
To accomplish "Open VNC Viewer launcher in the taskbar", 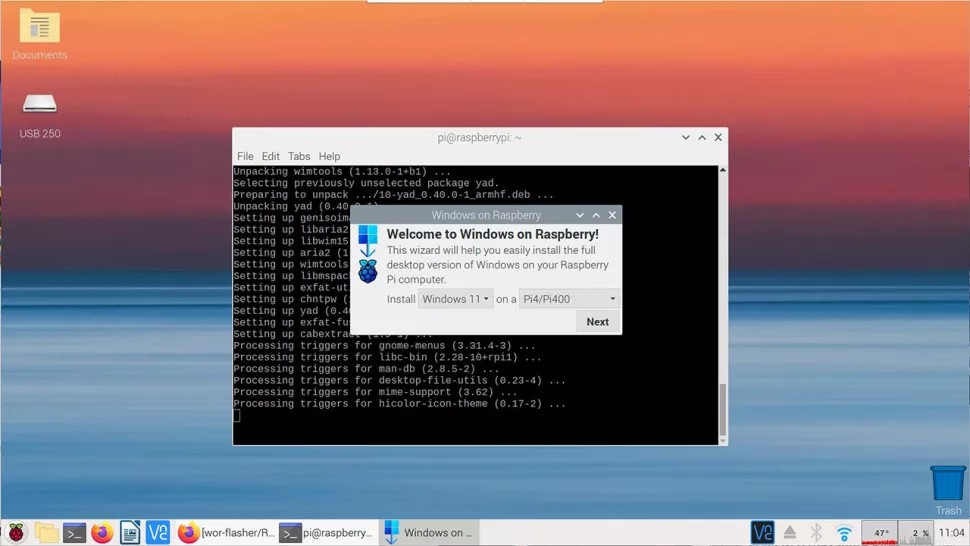I will [158, 532].
